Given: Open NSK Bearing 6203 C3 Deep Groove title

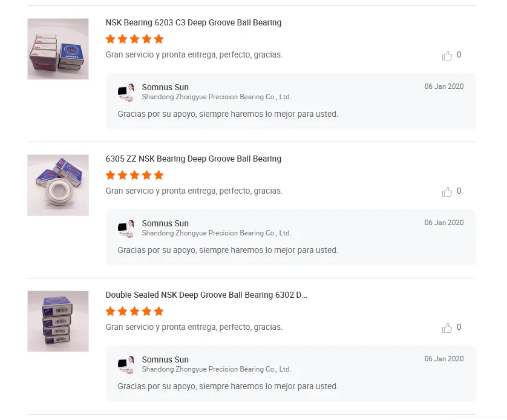Looking at the screenshot, I should (x=193, y=23).
